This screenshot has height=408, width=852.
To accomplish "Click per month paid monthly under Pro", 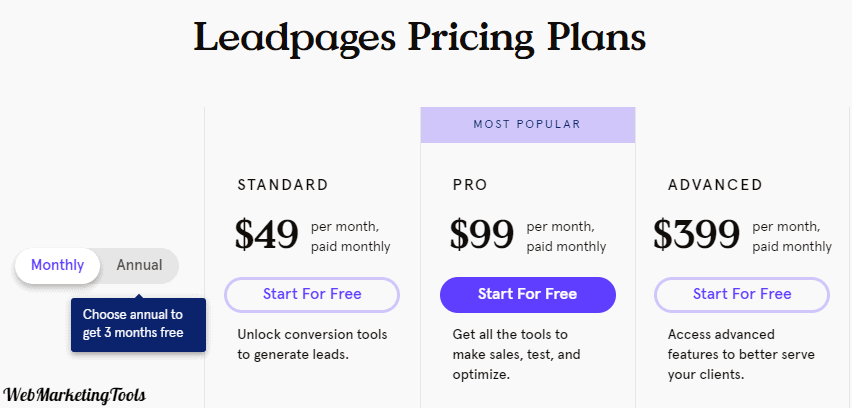I will pos(566,237).
